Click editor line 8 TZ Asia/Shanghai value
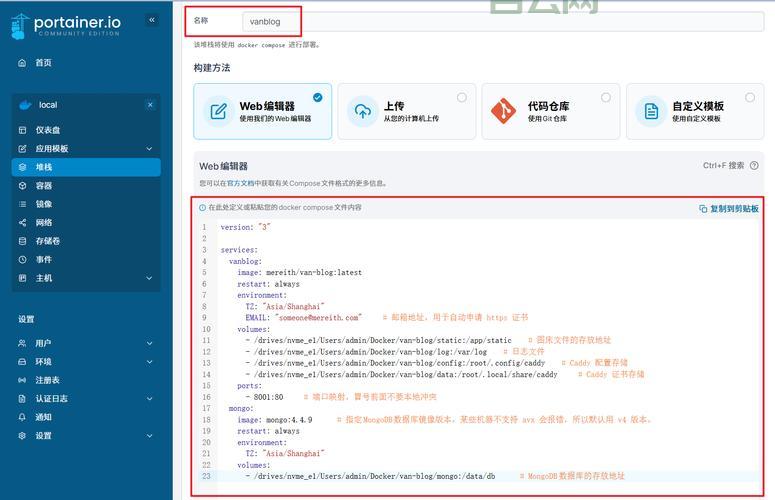The width and height of the screenshot is (775, 500). click(x=293, y=306)
